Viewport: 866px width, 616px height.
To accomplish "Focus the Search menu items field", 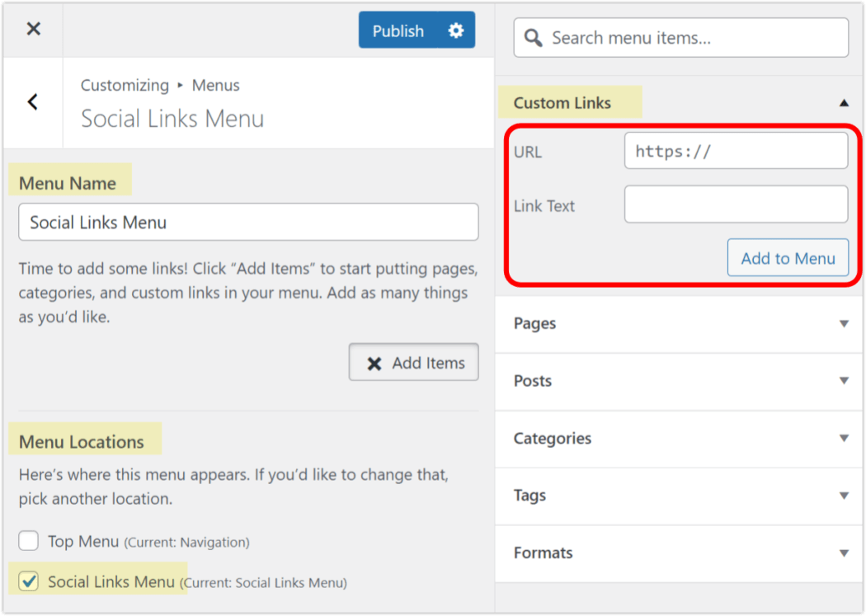I will [681, 38].
